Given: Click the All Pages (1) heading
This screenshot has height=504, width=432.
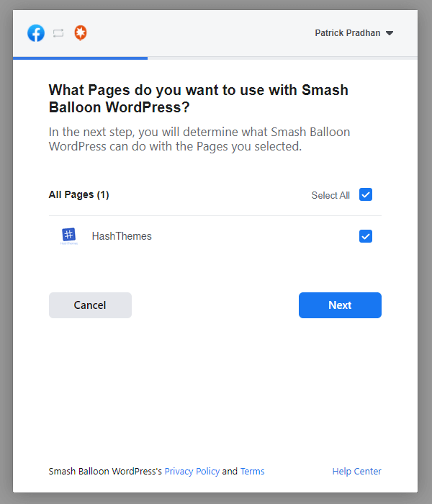Looking at the screenshot, I should point(78,195).
